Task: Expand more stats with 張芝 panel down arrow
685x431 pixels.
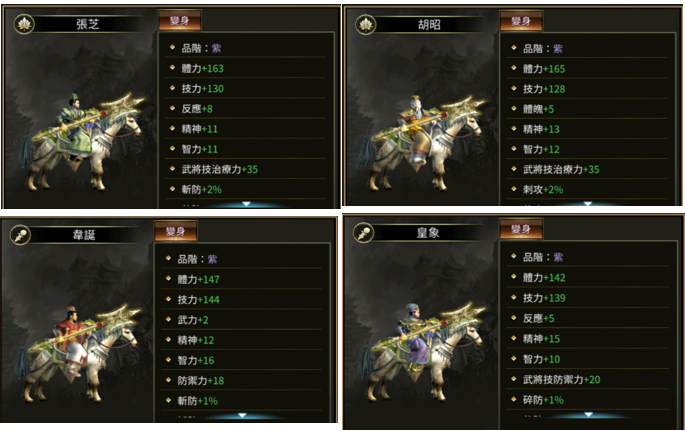Action: pos(246,204)
